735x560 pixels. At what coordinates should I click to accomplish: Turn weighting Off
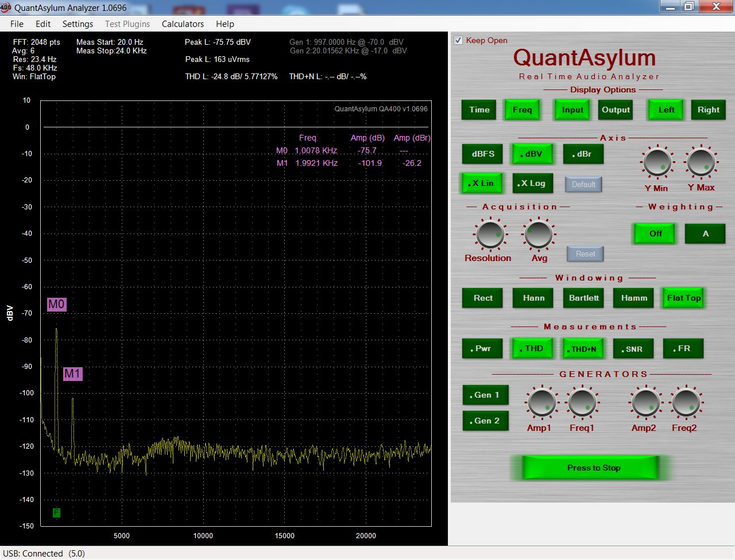click(655, 234)
